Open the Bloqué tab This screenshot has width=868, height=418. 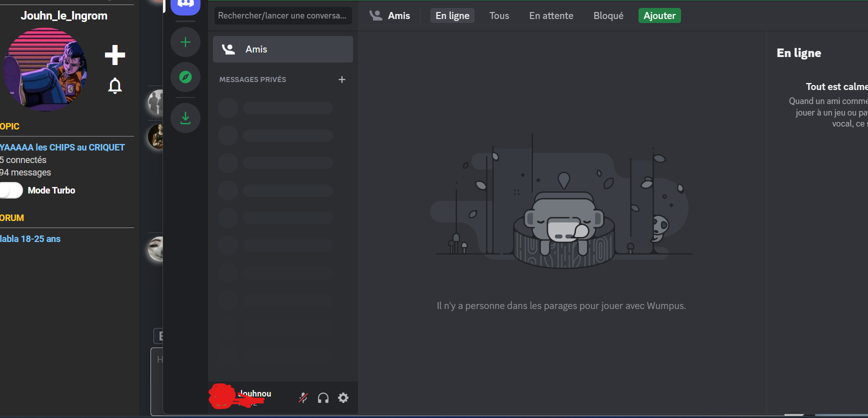pos(608,15)
